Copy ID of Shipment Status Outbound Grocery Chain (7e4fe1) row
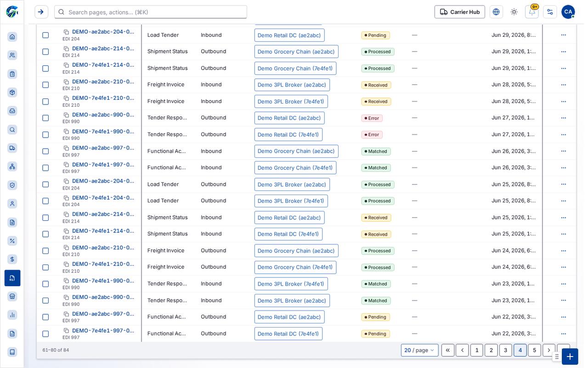The width and height of the screenshot is (588, 368). [x=66, y=65]
